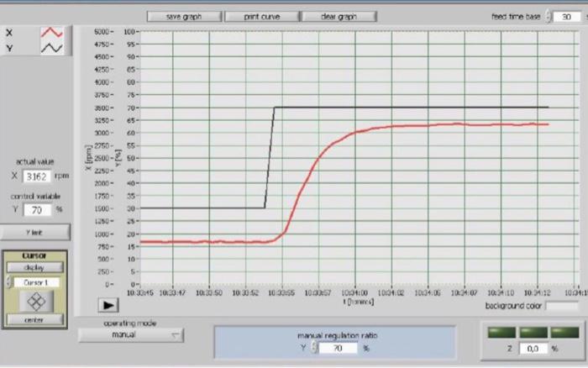Click the cursor display button
Screen dimensions: 588x368
pos(34,267)
